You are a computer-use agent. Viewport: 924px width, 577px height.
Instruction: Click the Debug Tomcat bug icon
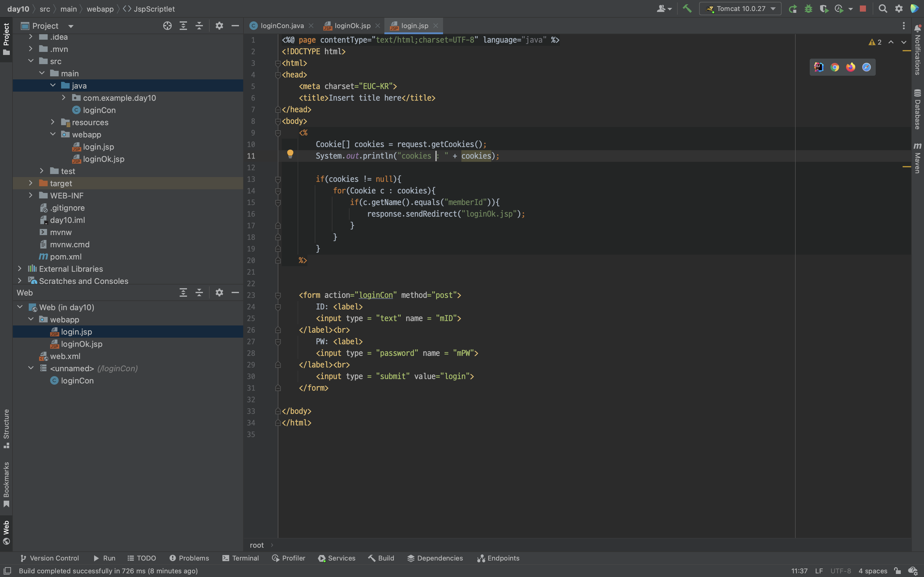pyautogui.click(x=808, y=9)
